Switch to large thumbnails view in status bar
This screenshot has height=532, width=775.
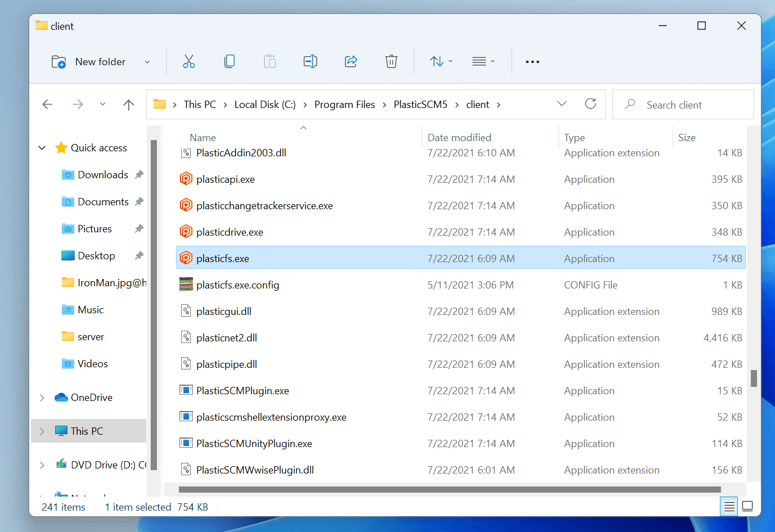click(747, 506)
